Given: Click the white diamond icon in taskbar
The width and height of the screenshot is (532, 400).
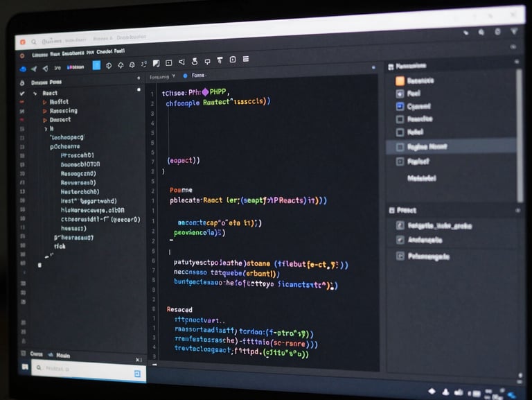Looking at the screenshot, I should [432, 391].
